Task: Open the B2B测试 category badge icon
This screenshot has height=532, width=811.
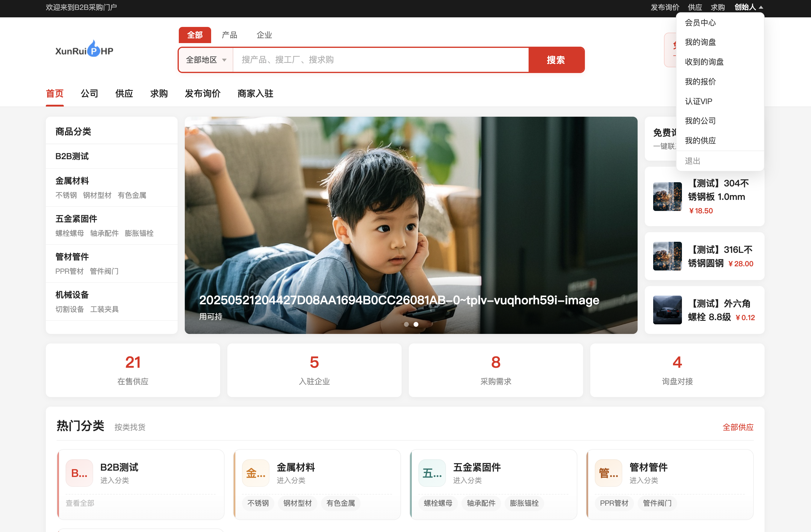Action: [79, 473]
